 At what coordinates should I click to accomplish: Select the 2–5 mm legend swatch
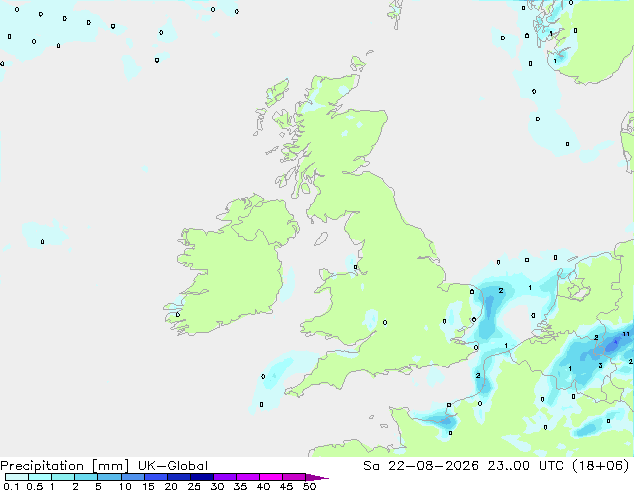click(86, 477)
